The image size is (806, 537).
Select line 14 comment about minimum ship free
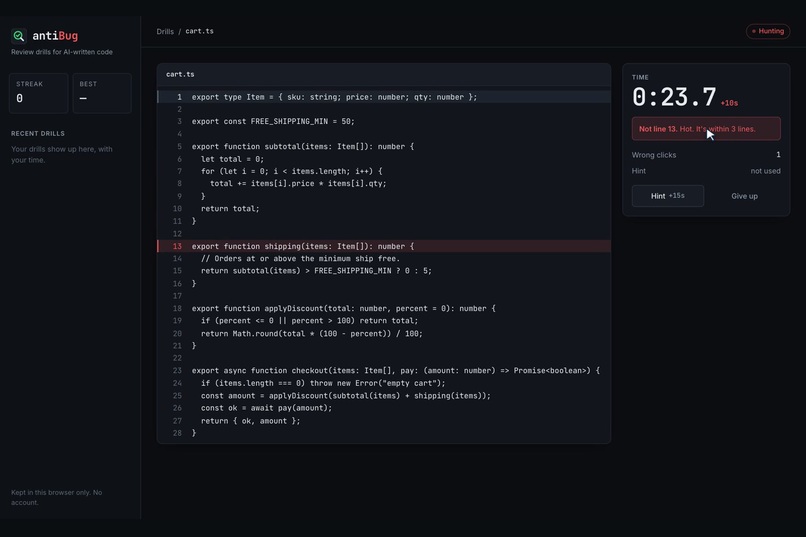click(x=384, y=258)
